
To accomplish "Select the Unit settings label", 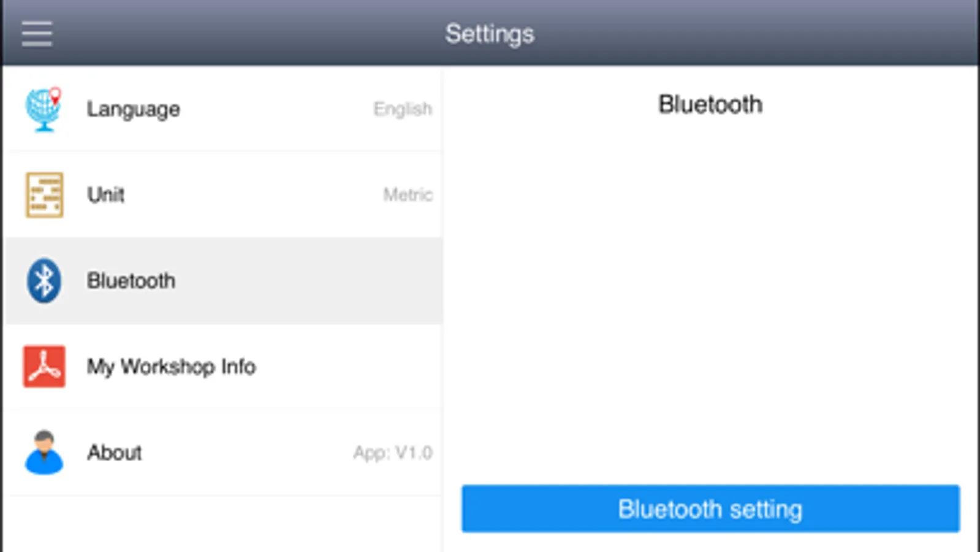I will tap(106, 195).
